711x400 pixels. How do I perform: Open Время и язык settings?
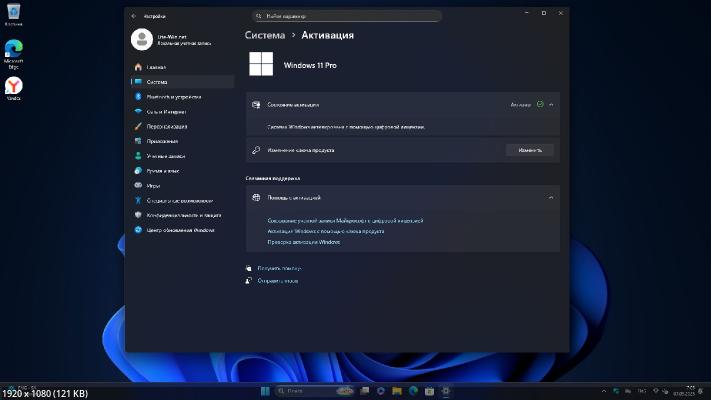pos(161,171)
